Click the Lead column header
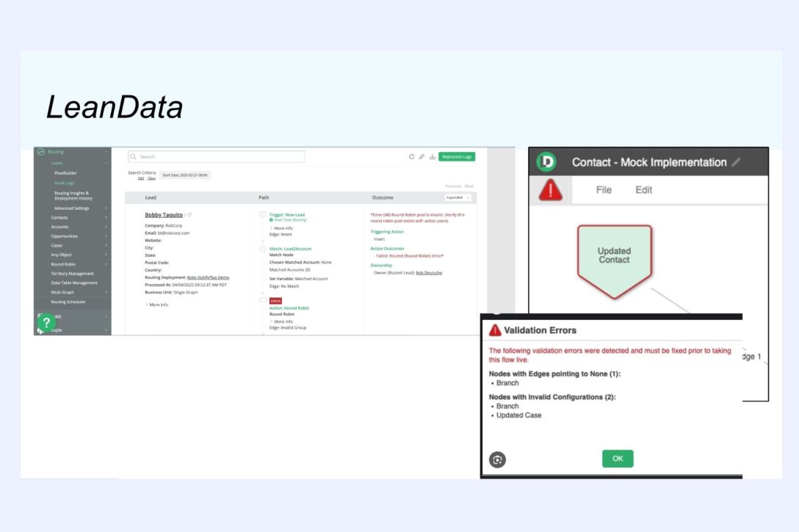 click(x=151, y=197)
